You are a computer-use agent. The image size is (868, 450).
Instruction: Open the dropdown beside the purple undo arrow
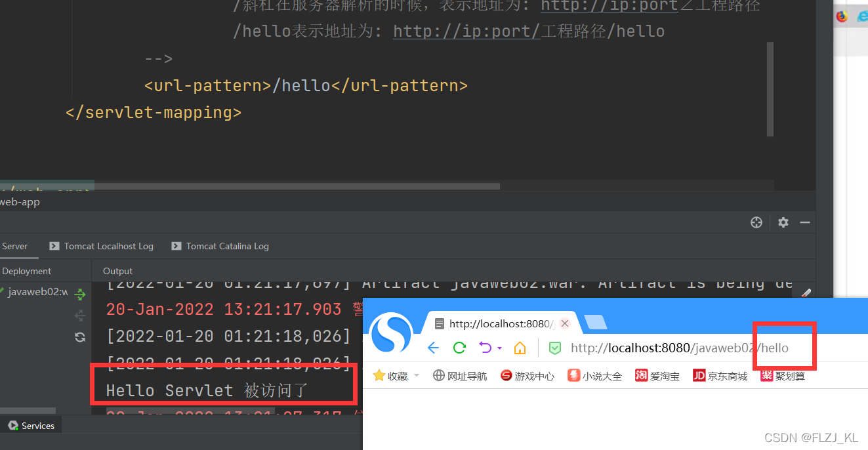click(500, 348)
